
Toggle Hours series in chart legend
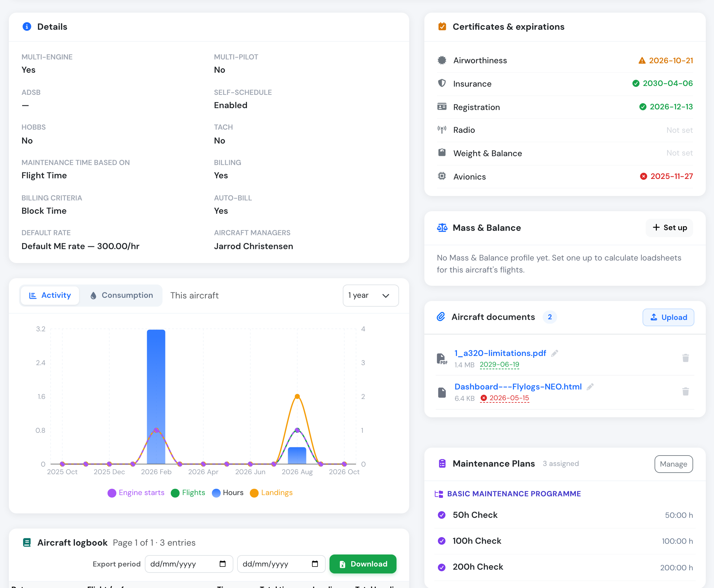point(228,493)
